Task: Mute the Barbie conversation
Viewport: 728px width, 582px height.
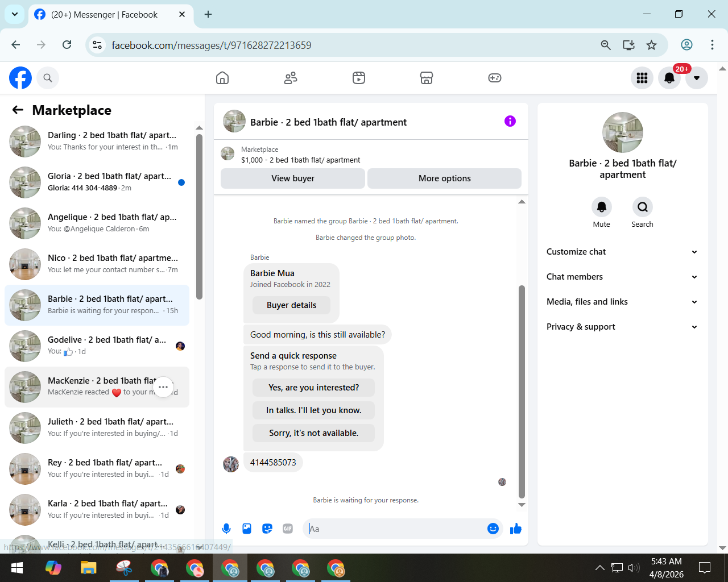Action: click(601, 207)
